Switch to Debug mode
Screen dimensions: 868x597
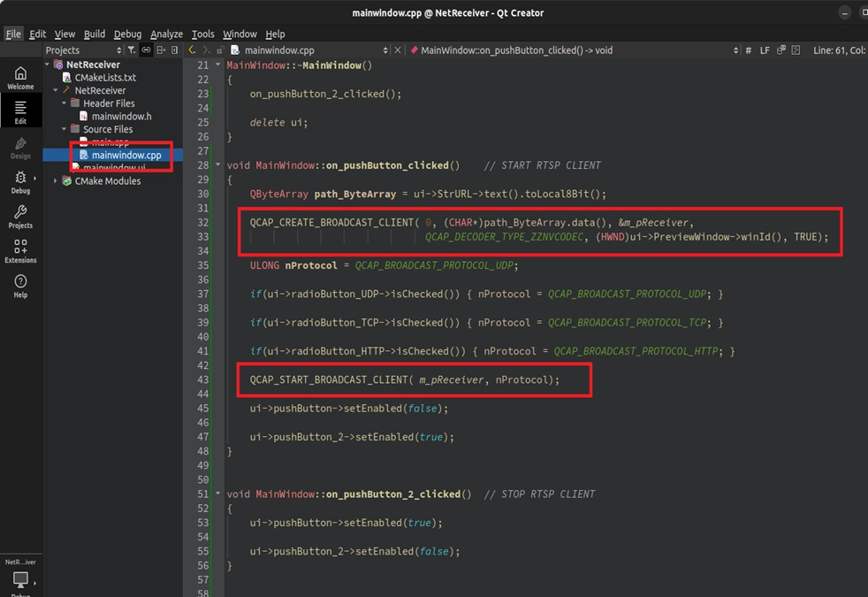pyautogui.click(x=20, y=181)
